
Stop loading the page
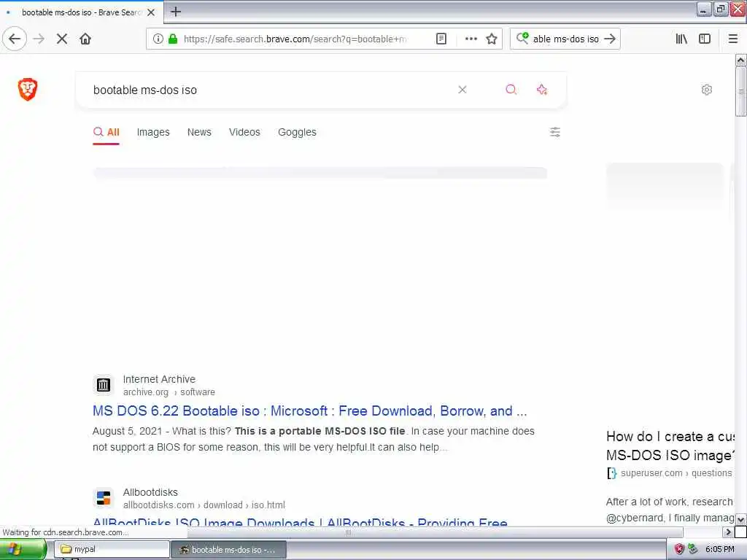click(x=62, y=39)
